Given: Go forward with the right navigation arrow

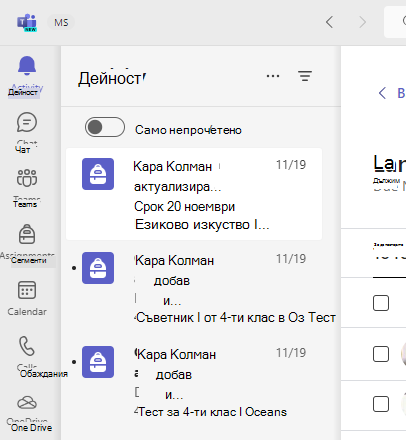Looking at the screenshot, I should 362,22.
